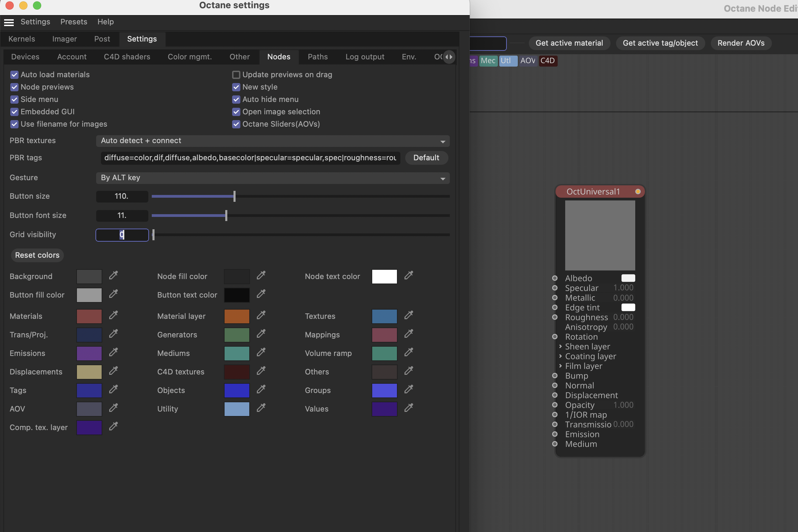798x532 pixels.
Task: Switch to the Color mgmt. tab
Action: [190, 57]
